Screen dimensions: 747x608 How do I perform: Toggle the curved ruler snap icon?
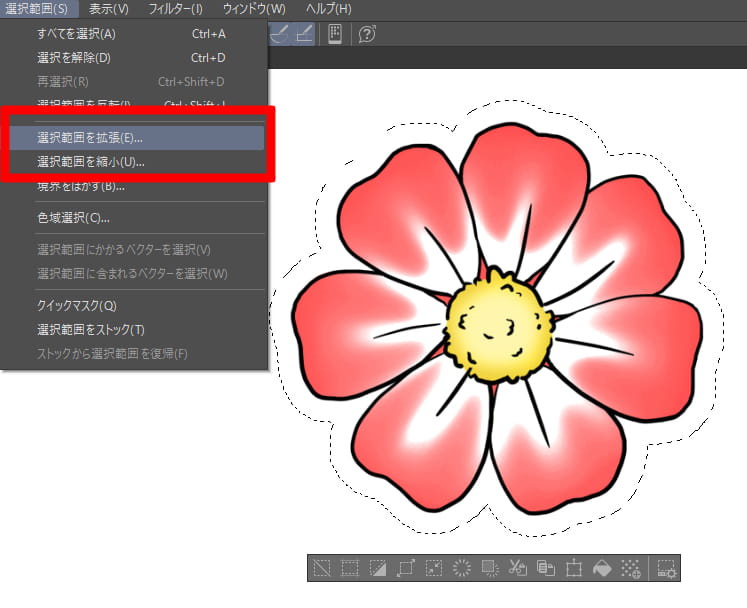click(280, 34)
